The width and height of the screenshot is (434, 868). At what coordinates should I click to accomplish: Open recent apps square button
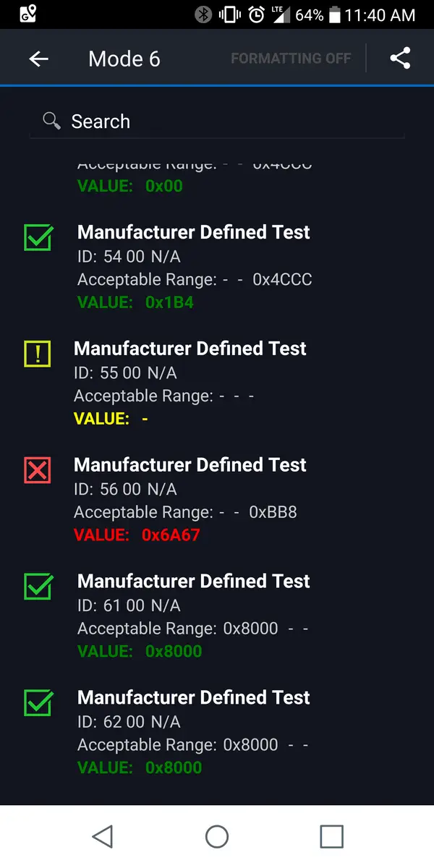[x=331, y=836]
